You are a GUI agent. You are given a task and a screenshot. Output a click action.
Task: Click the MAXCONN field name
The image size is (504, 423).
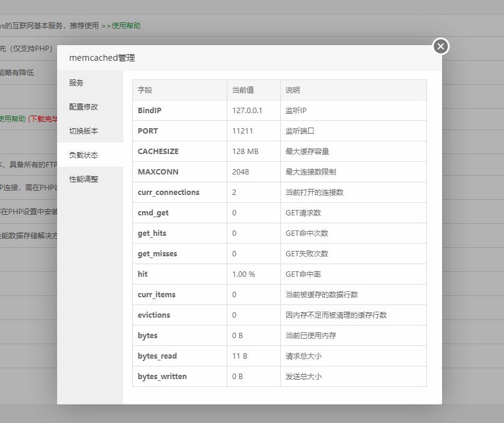tap(158, 171)
